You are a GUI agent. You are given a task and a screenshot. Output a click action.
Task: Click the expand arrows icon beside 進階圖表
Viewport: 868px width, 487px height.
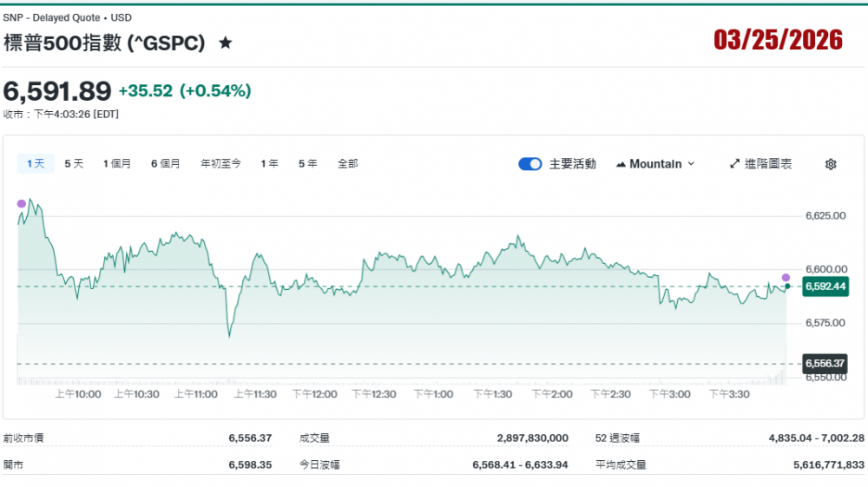pyautogui.click(x=734, y=164)
